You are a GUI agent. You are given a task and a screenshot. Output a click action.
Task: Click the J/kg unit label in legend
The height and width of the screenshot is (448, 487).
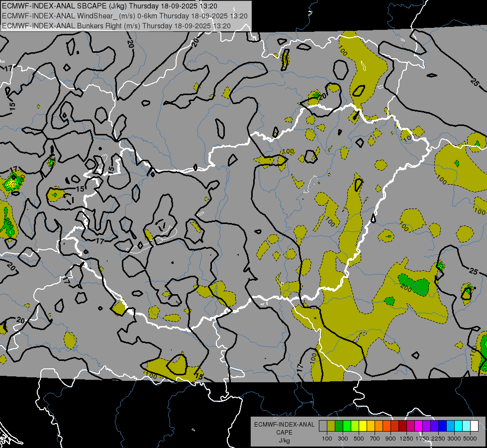284,440
